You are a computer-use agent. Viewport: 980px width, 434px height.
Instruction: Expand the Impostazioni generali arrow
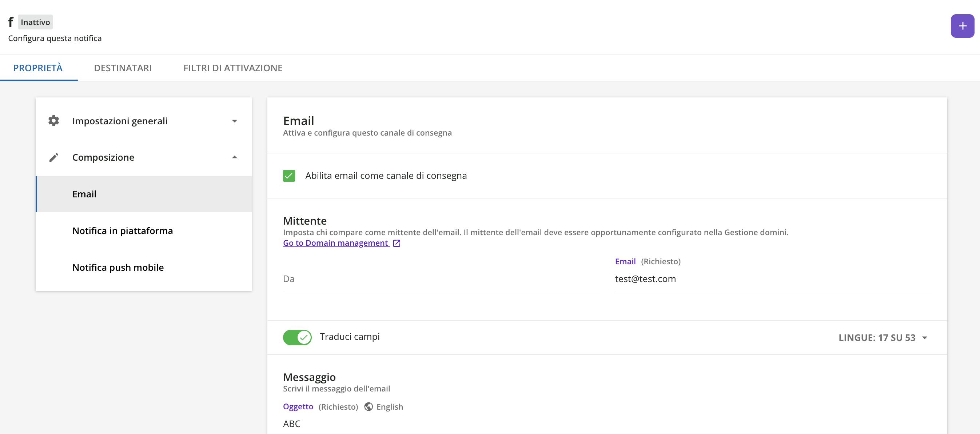tap(234, 121)
